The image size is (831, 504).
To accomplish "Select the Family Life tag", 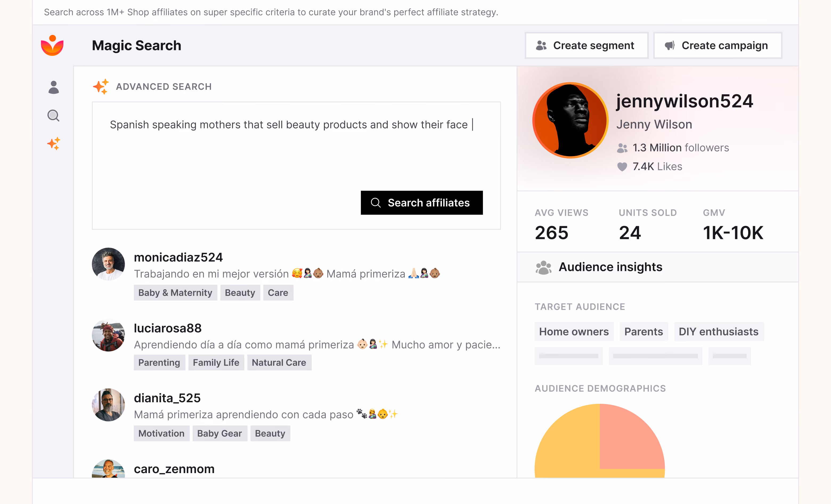I will [216, 363].
